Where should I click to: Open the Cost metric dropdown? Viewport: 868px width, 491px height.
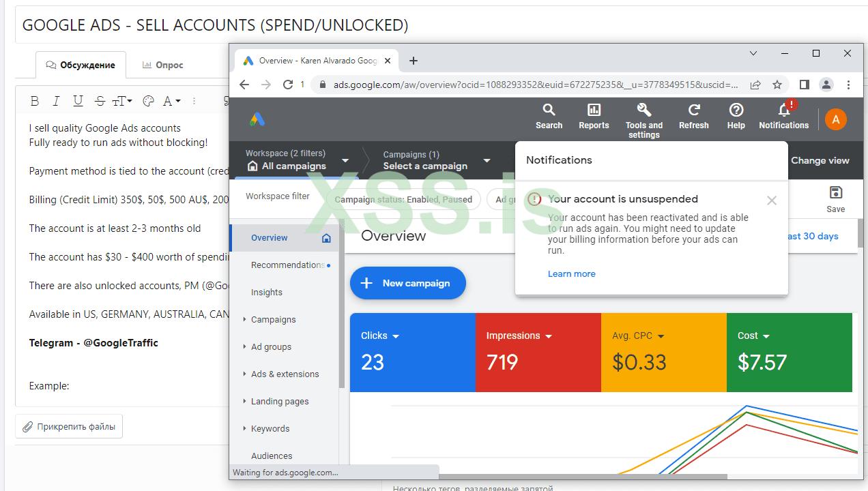click(753, 336)
